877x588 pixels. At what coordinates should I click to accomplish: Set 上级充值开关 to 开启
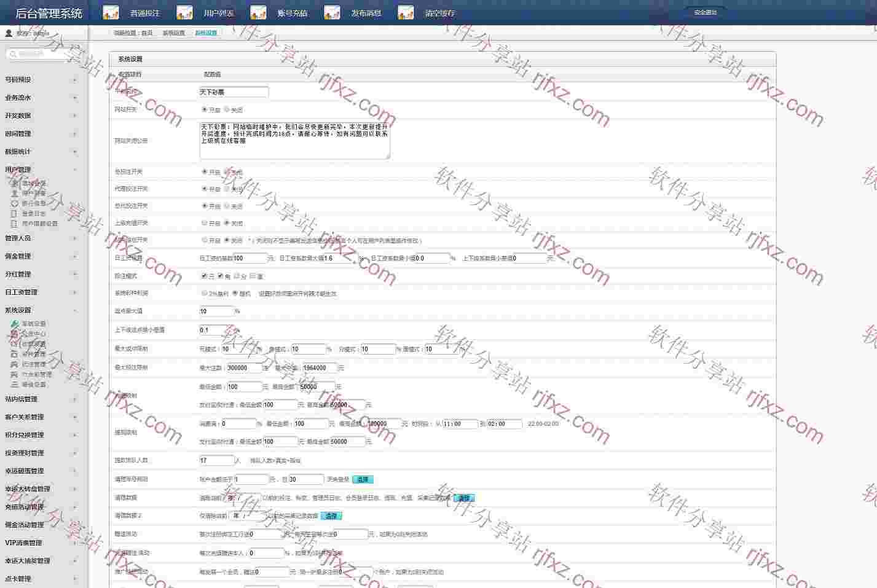(x=205, y=222)
